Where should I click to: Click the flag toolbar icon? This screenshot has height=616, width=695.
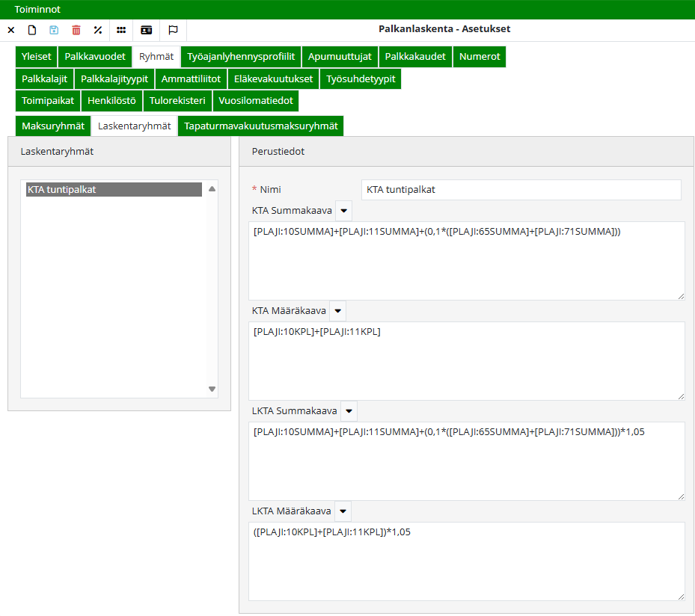point(173,30)
